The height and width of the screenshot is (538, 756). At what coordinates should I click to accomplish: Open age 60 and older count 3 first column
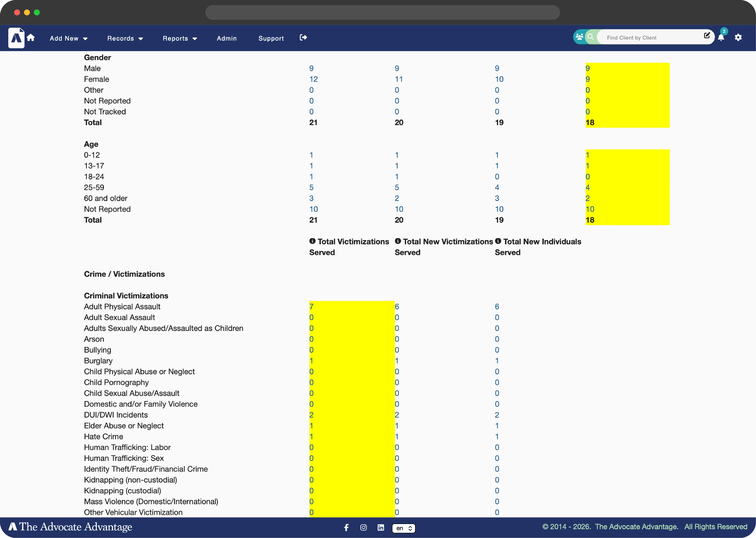(311, 198)
